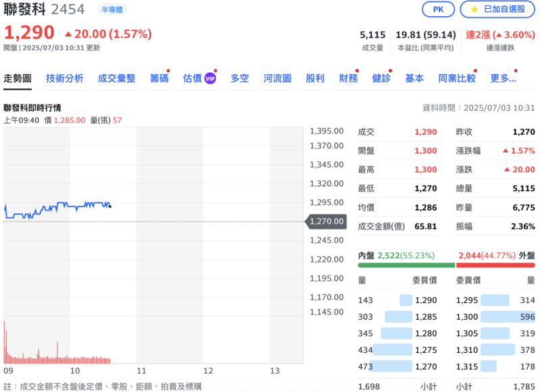Screen dimensions: 540x392
Task: Click the 昨量 6,775 value
Action: tap(524, 208)
